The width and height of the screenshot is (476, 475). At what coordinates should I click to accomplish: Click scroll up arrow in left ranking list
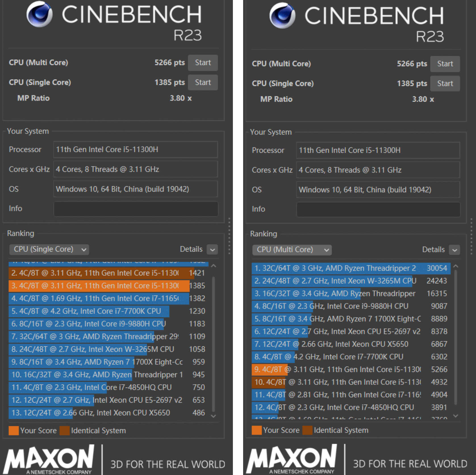(x=214, y=266)
